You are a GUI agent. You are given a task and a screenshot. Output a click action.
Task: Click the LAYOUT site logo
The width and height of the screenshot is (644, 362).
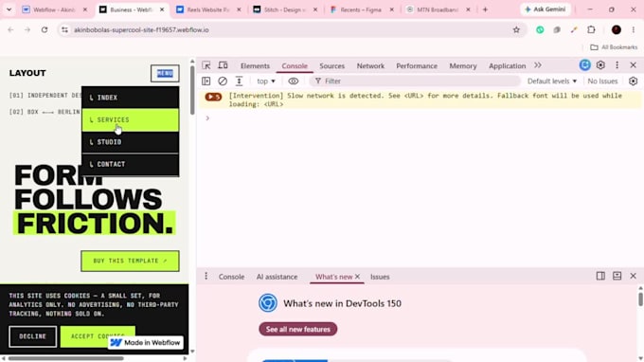27,73
